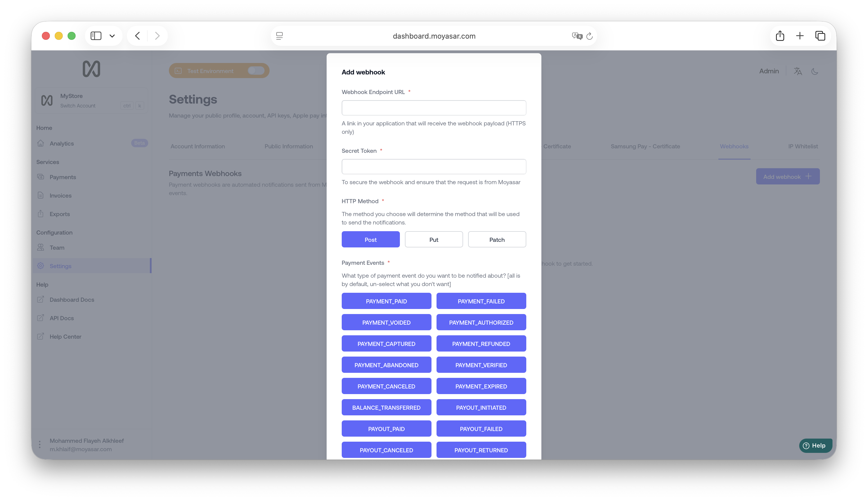Image resolution: width=868 pixels, height=501 pixels.
Task: Click the Webhook Endpoint URL field
Action: [x=433, y=108]
